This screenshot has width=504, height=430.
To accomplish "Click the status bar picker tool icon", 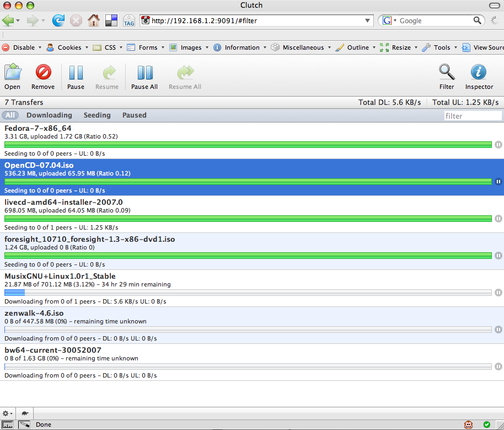I will coord(24,424).
